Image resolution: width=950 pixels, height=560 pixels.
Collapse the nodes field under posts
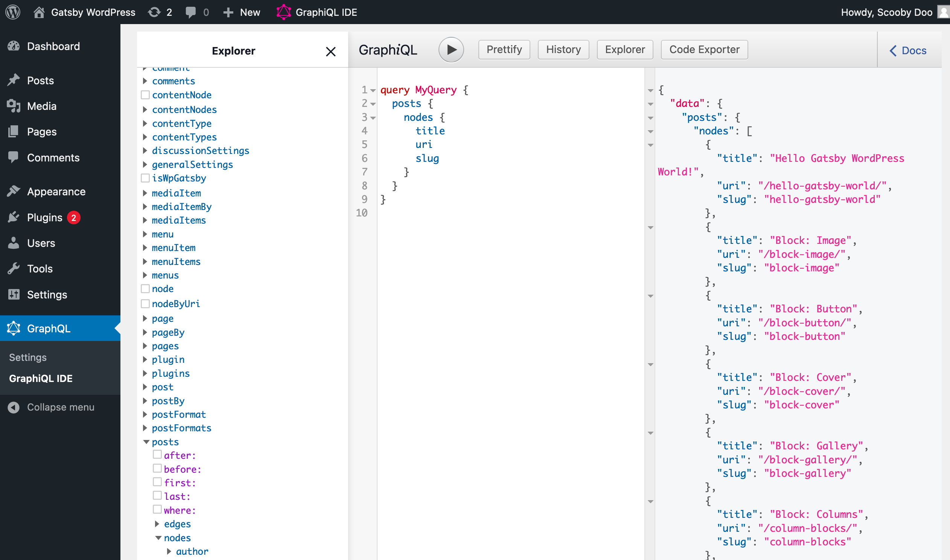pyautogui.click(x=158, y=538)
